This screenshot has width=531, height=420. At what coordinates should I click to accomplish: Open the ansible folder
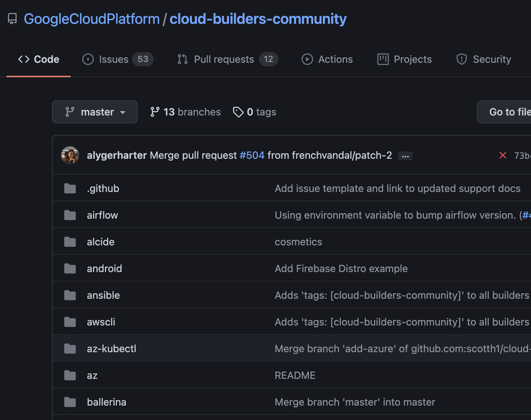(x=104, y=295)
